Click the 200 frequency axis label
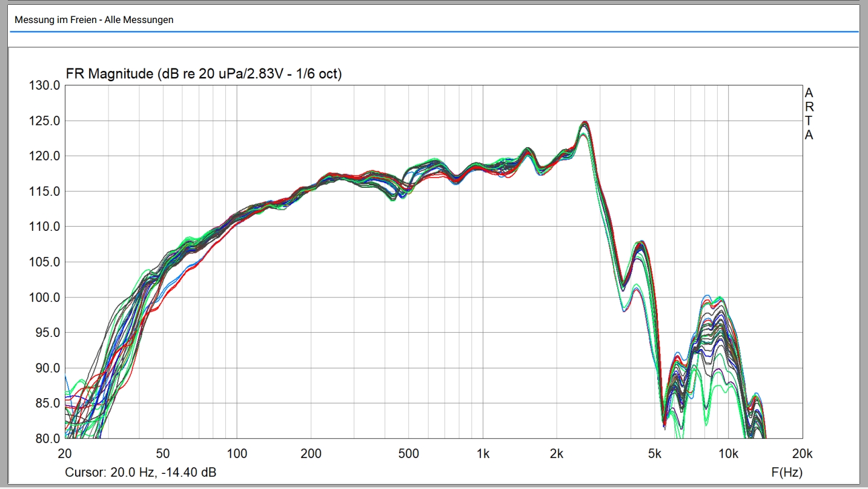Screen dimensions: 868x489 (311, 454)
